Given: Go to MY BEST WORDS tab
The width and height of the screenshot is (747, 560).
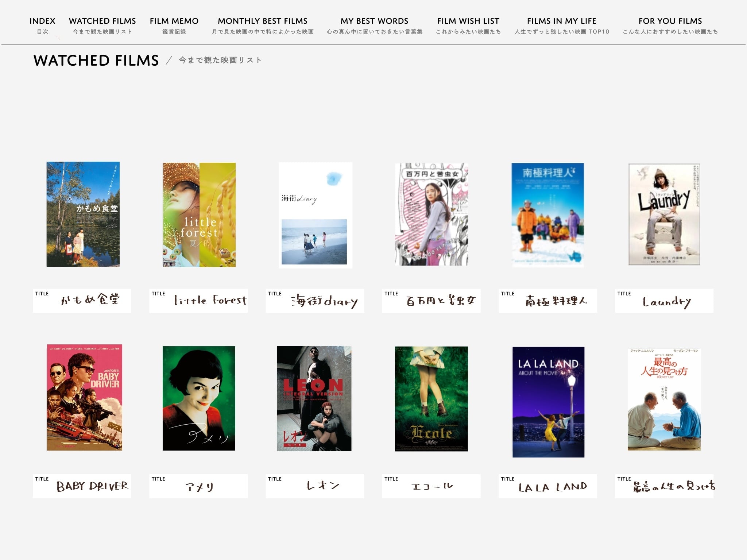Looking at the screenshot, I should (374, 25).
